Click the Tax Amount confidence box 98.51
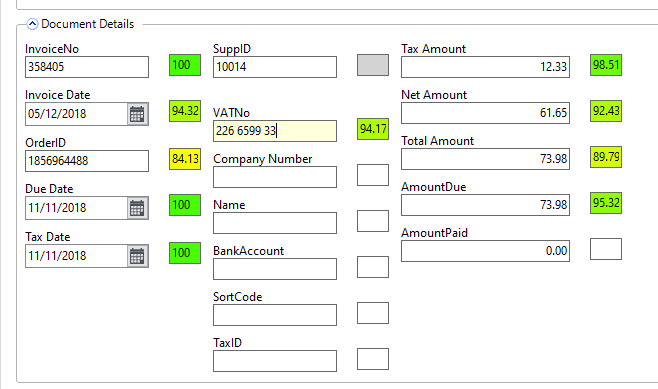The image size is (658, 389). point(606,65)
